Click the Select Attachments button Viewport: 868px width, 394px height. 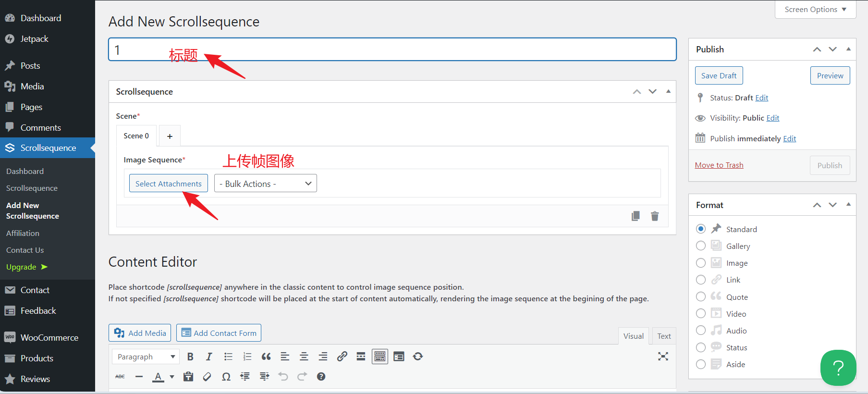168,184
